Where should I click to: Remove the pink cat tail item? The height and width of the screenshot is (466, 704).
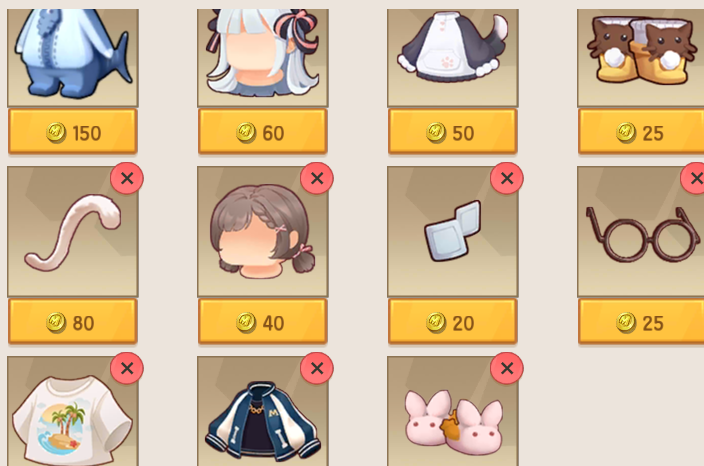[x=127, y=178]
